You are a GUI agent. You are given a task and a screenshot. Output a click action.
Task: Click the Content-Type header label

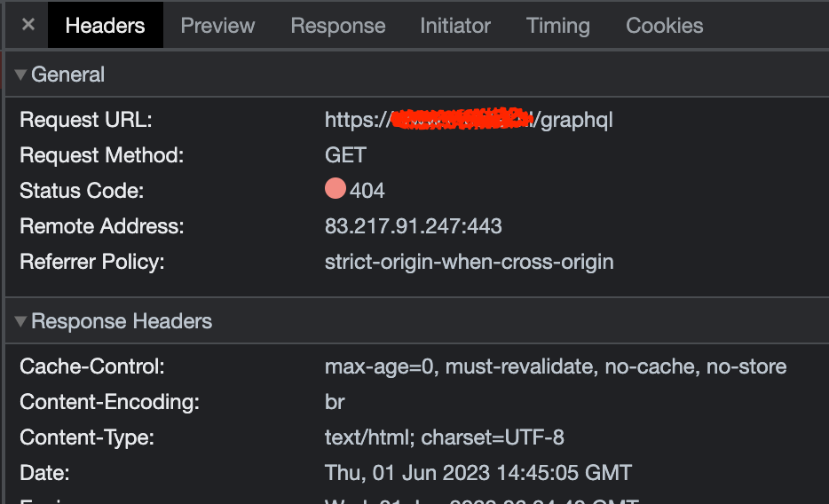[x=87, y=437]
